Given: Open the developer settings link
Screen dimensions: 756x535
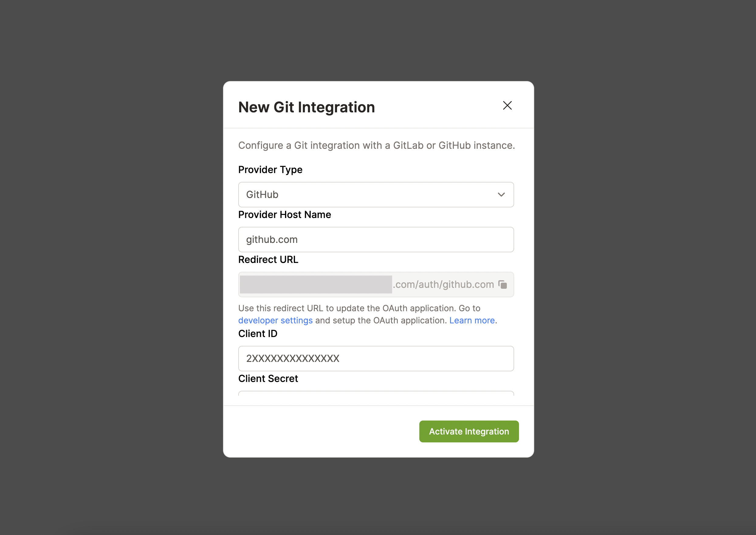Looking at the screenshot, I should (275, 320).
